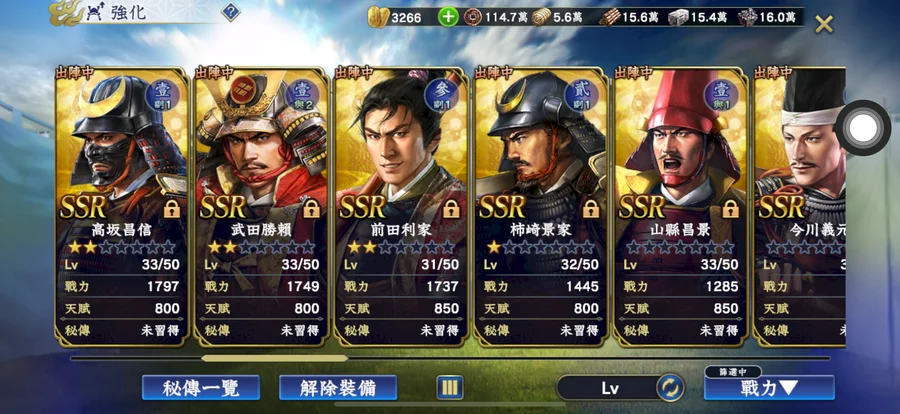Tap the 壹 rank badge on 武田勝頼
900x414 pixels.
click(x=302, y=95)
